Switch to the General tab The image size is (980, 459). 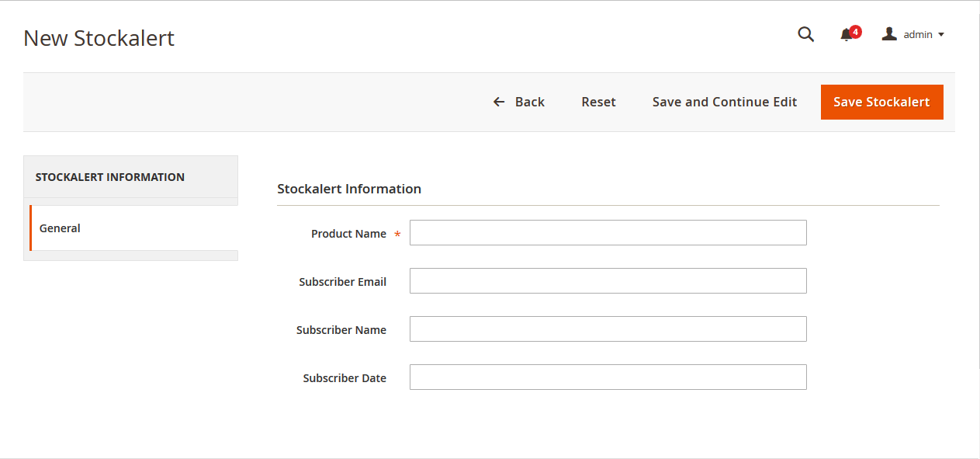[61, 228]
